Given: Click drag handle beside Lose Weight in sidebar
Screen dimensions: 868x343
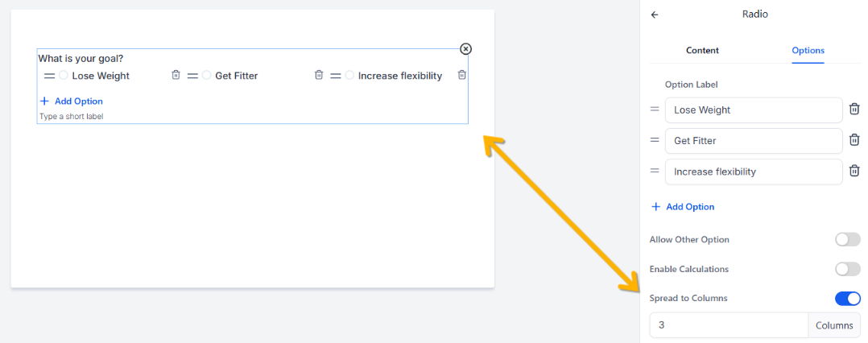Looking at the screenshot, I should (655, 110).
